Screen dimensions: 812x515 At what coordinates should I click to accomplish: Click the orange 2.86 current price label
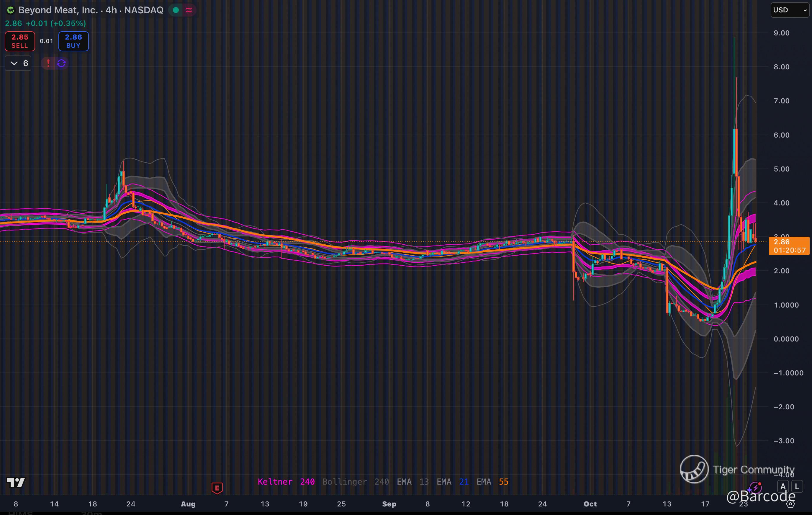789,246
